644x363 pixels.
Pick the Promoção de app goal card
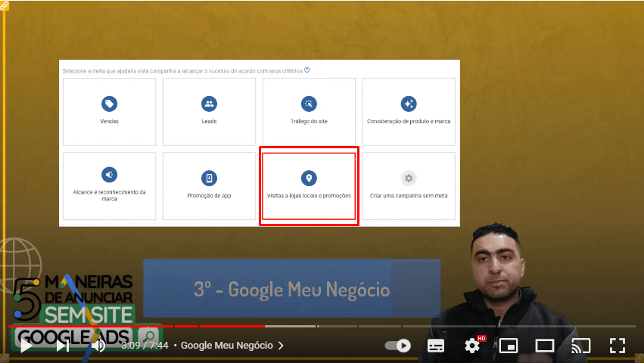209,186
